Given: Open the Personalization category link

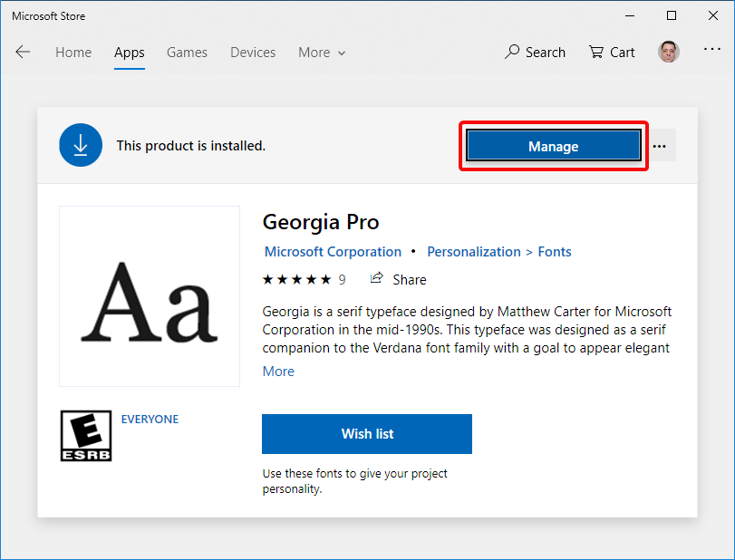Looking at the screenshot, I should pos(474,252).
